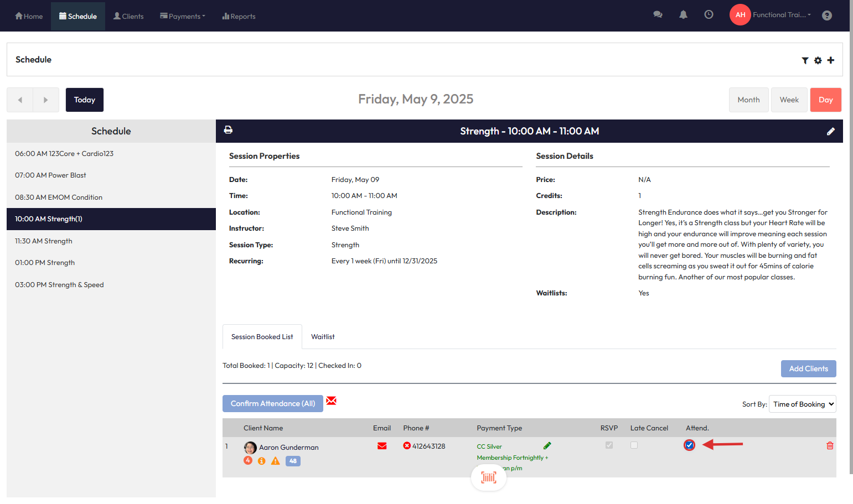The width and height of the screenshot is (853, 504).
Task: Open the schedule filter icon
Action: point(805,60)
